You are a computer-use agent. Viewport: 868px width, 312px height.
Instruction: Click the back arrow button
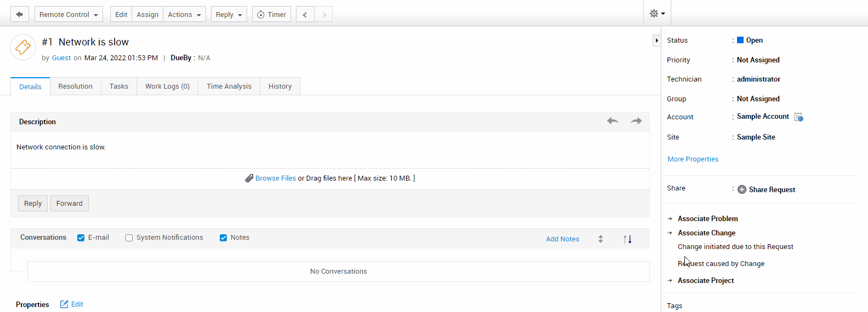coord(19,14)
